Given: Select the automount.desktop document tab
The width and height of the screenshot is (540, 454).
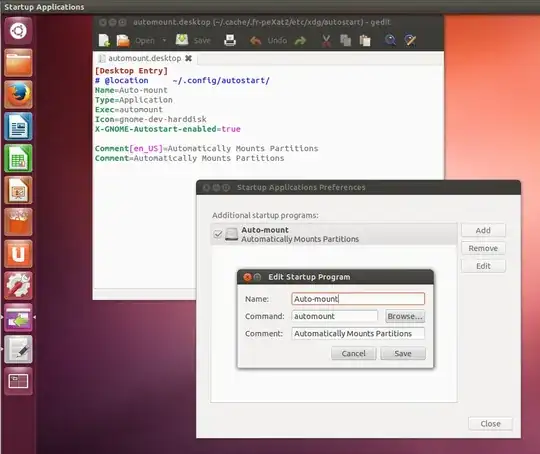Looking at the screenshot, I should click(145, 59).
